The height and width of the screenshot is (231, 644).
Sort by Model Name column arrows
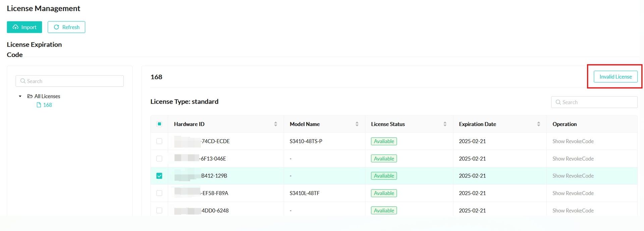point(357,124)
